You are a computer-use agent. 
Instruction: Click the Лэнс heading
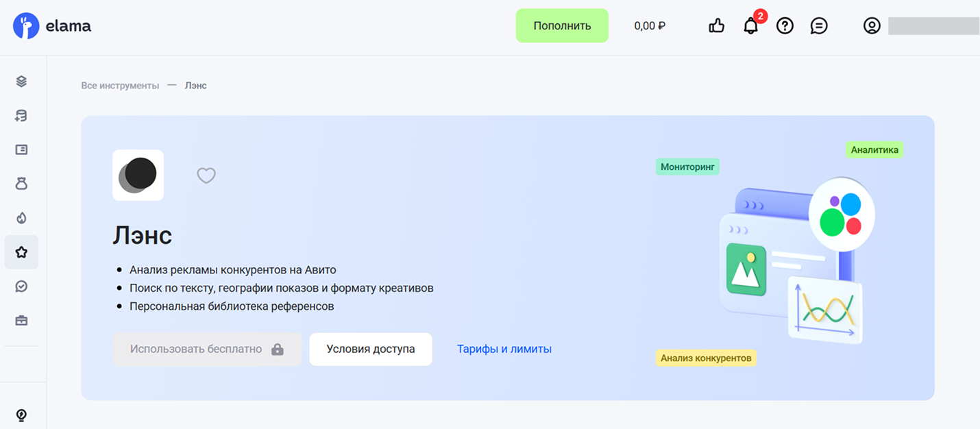tap(143, 236)
